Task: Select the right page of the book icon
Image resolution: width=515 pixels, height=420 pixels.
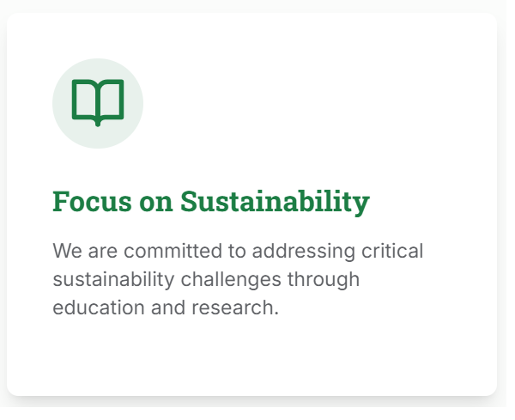Action: (112, 100)
